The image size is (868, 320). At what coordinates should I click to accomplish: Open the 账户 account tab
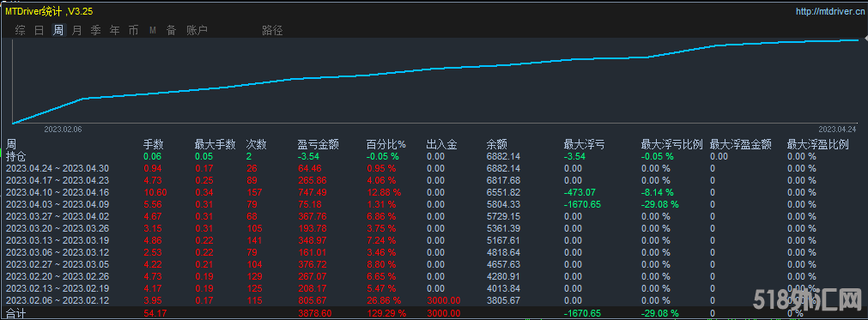[x=197, y=30]
